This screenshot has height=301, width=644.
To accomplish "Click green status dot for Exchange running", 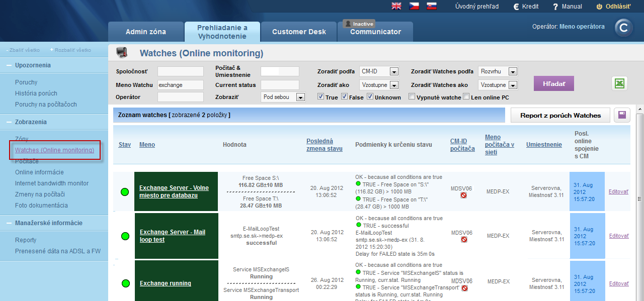I will click(x=125, y=283).
